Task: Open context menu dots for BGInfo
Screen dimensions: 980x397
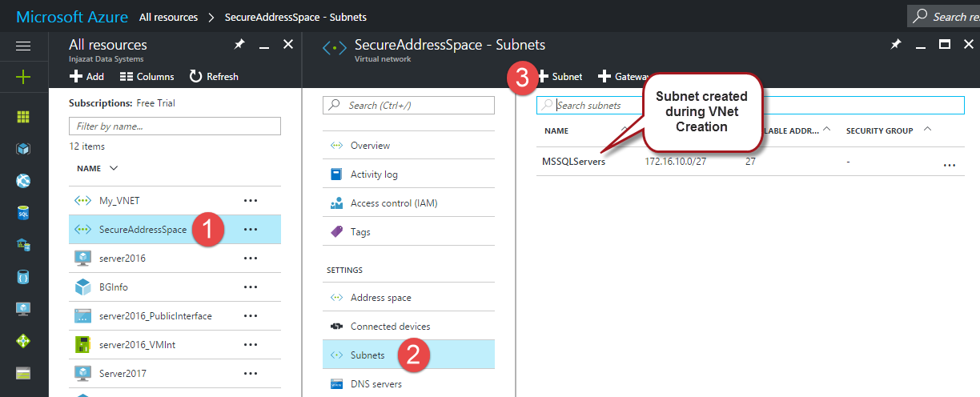Action: (251, 287)
